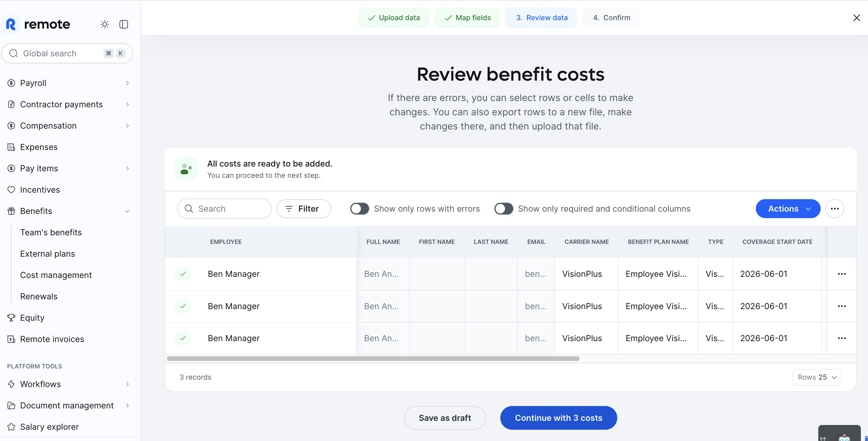Image resolution: width=868 pixels, height=441 pixels.
Task: Collapse the sidebar panel icon
Action: (x=124, y=24)
